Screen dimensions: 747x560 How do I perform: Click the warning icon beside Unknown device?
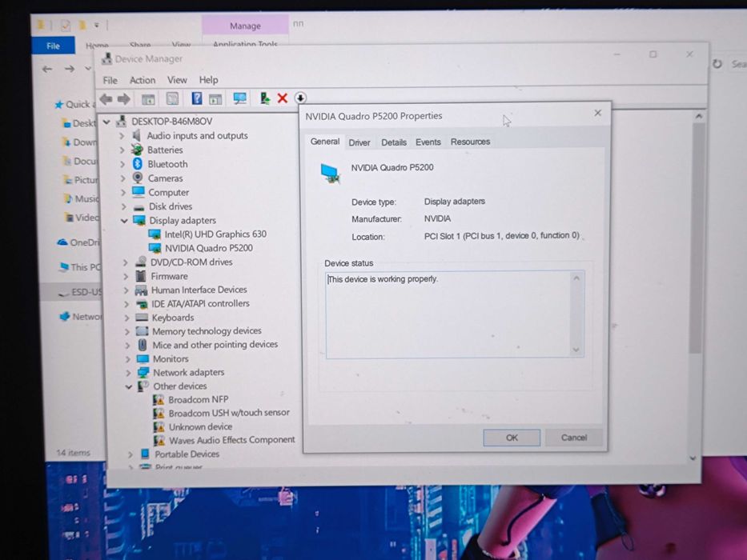click(x=159, y=426)
